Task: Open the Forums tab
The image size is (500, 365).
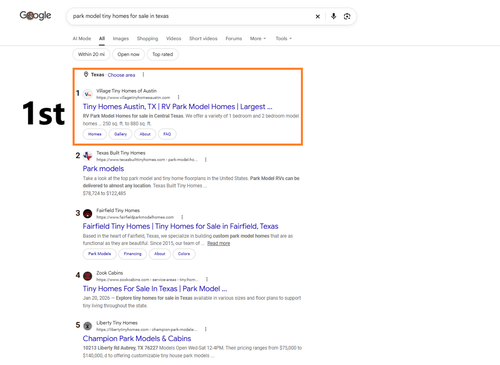Action: point(234,38)
